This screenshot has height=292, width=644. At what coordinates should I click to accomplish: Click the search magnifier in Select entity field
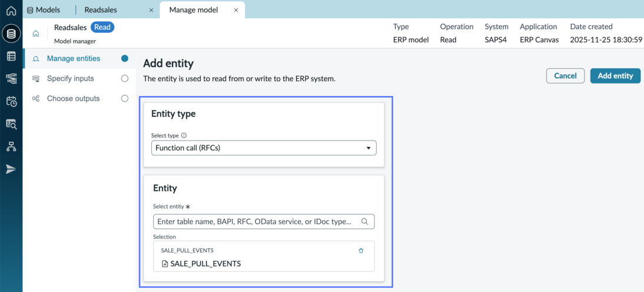364,221
